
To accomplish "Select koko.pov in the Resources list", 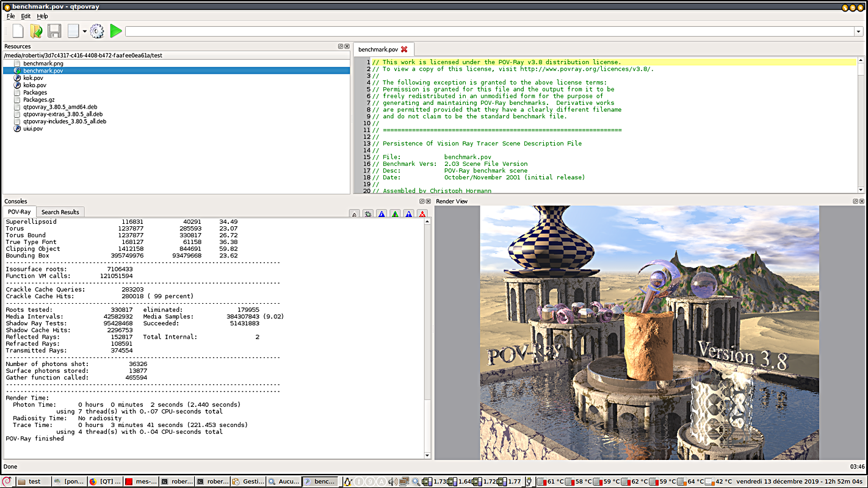I will [x=34, y=85].
